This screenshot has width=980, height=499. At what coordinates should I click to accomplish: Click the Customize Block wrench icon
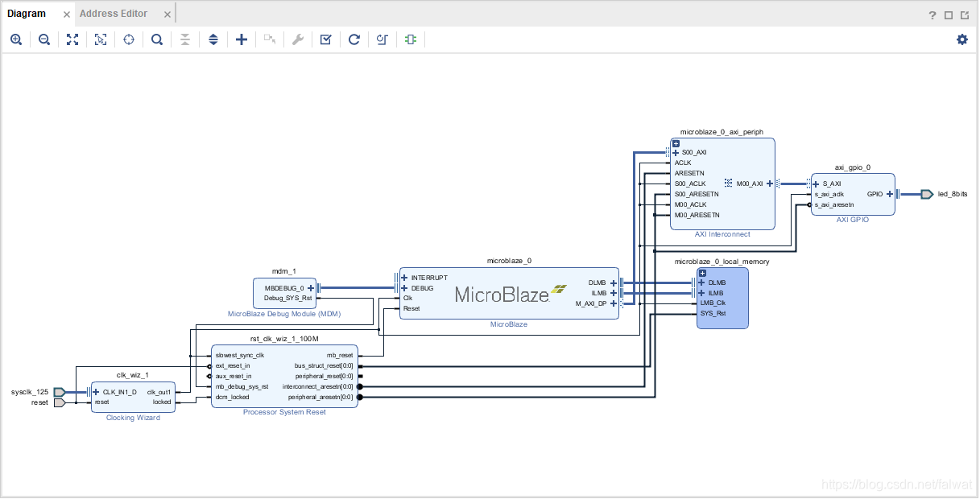[298, 39]
